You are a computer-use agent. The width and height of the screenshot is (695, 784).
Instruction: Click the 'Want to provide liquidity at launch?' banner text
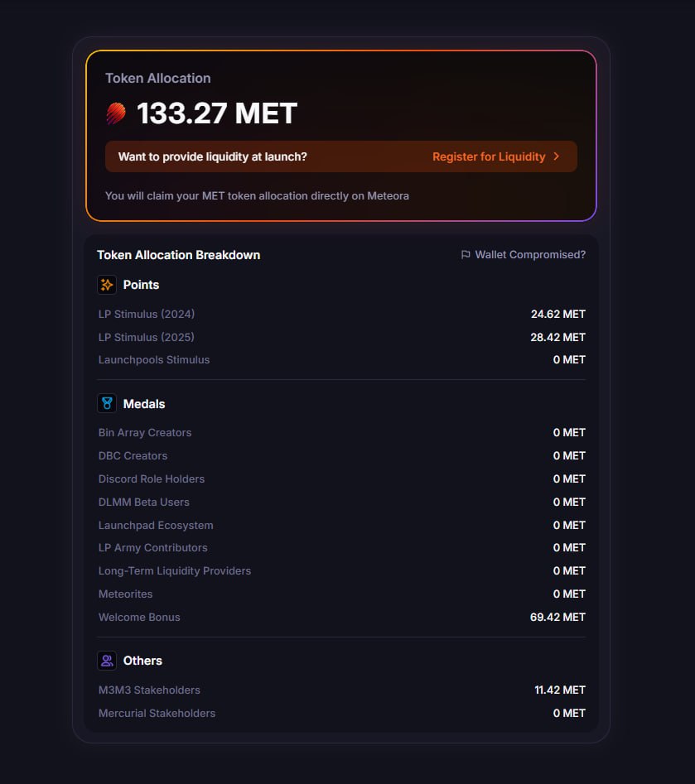tap(213, 156)
